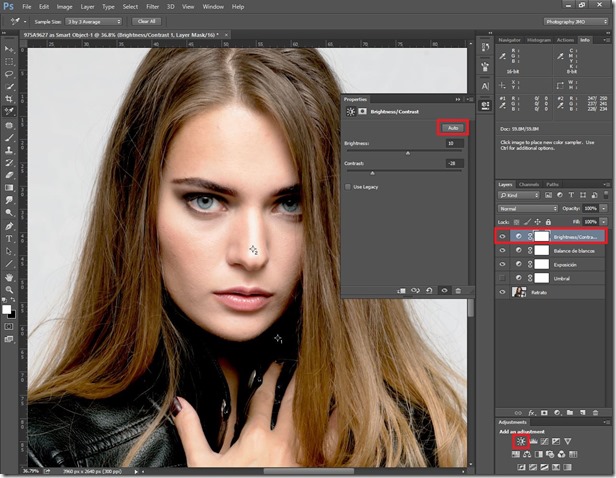Open the Adjustments panel flyout menu
The width and height of the screenshot is (616, 478).
(605, 422)
